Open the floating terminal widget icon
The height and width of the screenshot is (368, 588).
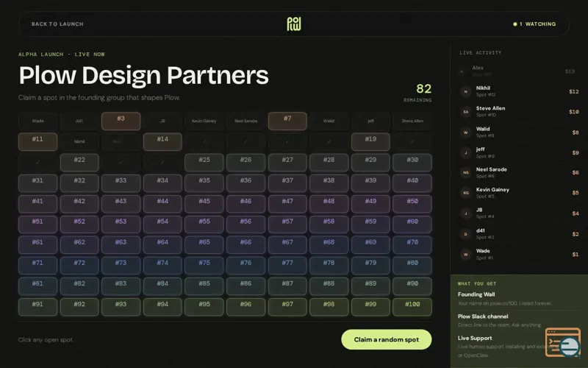pyautogui.click(x=562, y=342)
